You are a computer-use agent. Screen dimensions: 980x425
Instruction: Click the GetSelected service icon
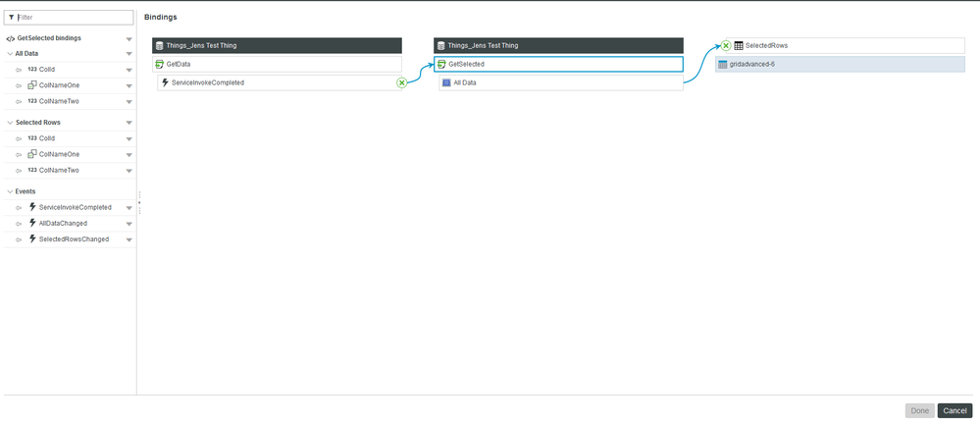coord(441,64)
